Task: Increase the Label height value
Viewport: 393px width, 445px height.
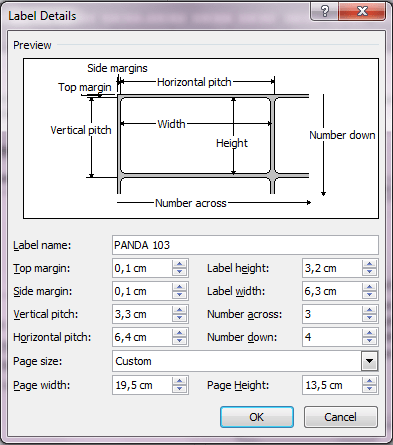Action: point(369,264)
